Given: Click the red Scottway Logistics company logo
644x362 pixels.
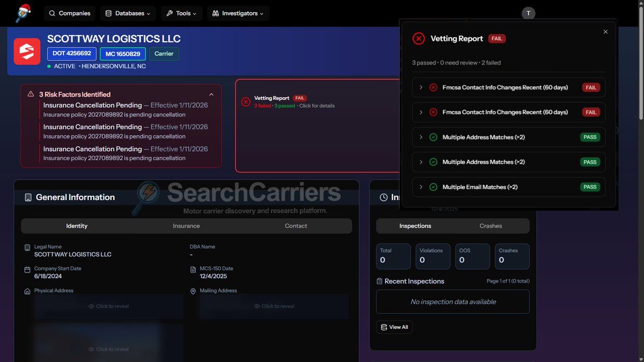Looking at the screenshot, I should pyautogui.click(x=27, y=51).
